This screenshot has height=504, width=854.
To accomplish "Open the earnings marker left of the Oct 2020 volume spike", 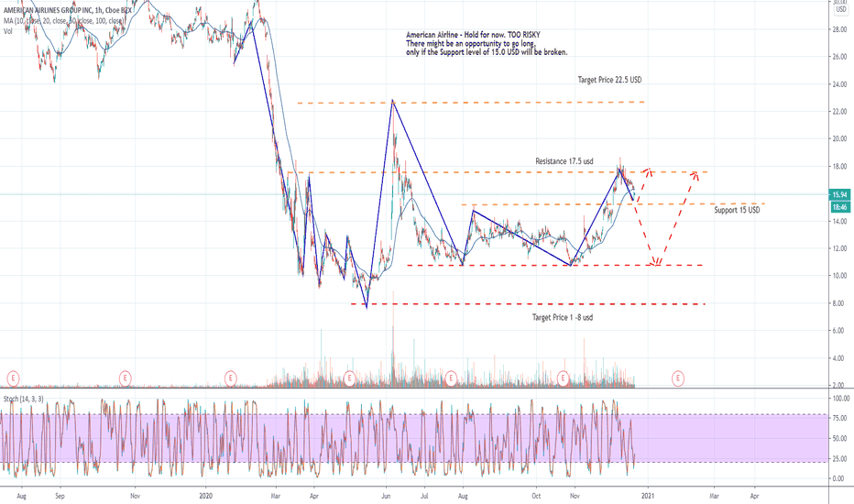I will tap(564, 378).
